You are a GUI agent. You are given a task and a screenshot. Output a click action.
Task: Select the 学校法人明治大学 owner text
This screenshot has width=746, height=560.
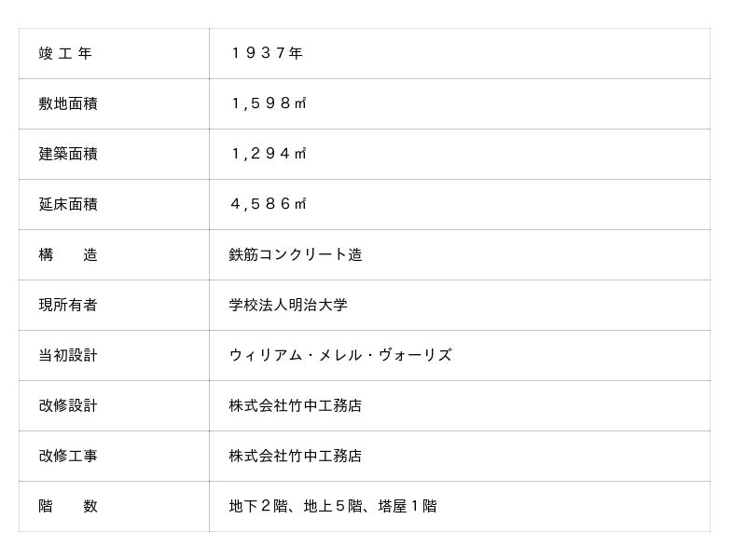tap(288, 305)
